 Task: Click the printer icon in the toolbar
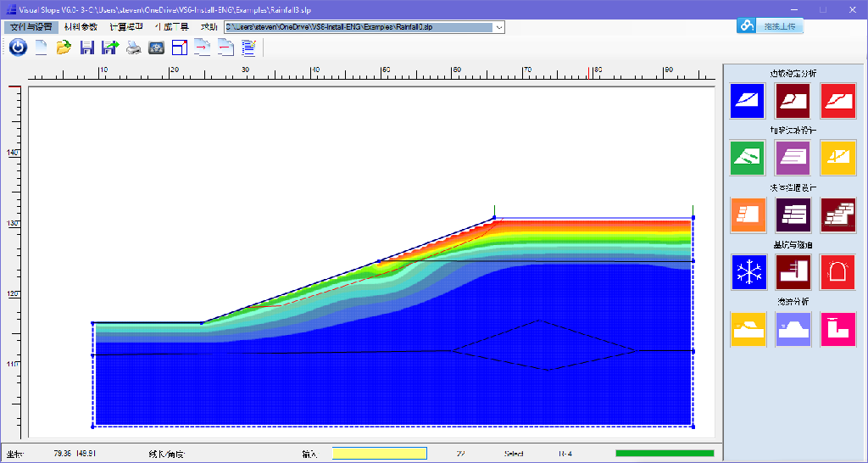pos(133,47)
